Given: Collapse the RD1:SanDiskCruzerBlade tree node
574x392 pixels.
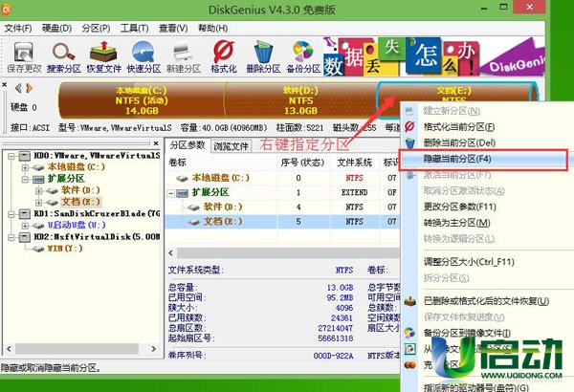Looking at the screenshot, I should pos(11,214).
